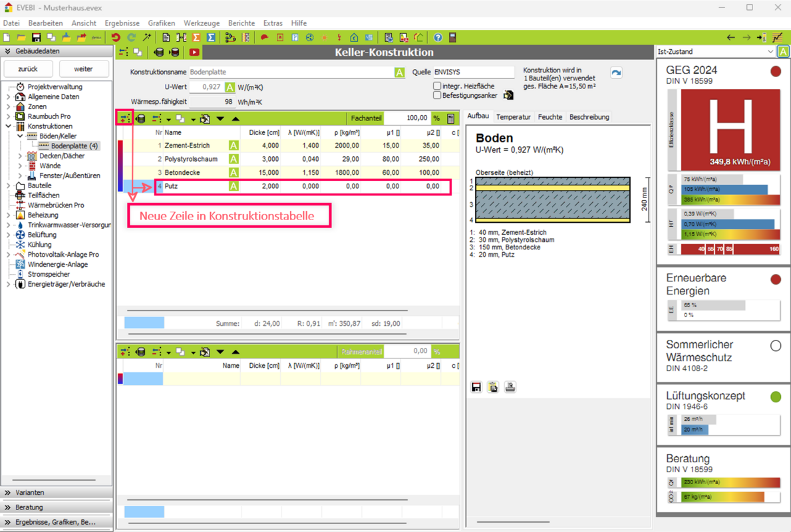Click the red YouTube video icon

pos(194,53)
